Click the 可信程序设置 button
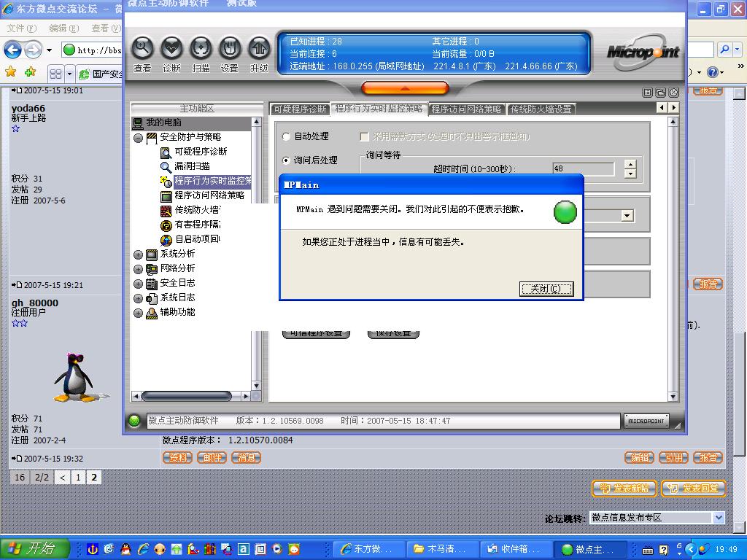This screenshot has width=747, height=560. point(317,334)
